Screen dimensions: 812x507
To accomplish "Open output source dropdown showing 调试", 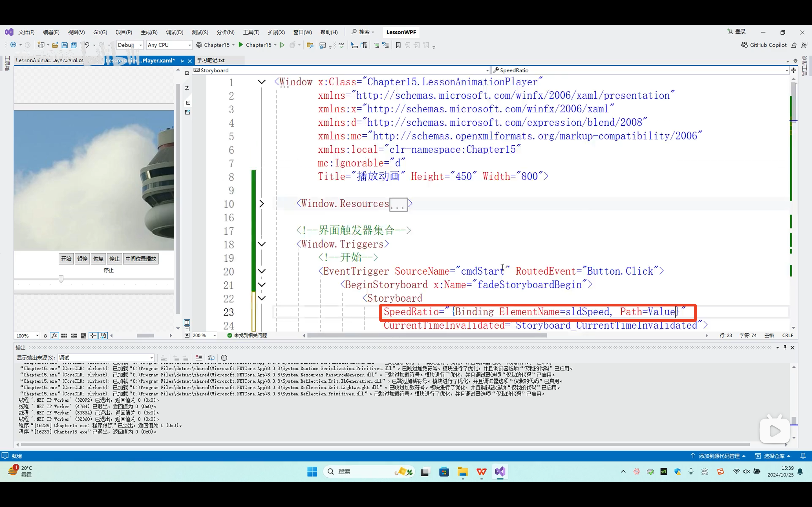I will click(x=106, y=358).
